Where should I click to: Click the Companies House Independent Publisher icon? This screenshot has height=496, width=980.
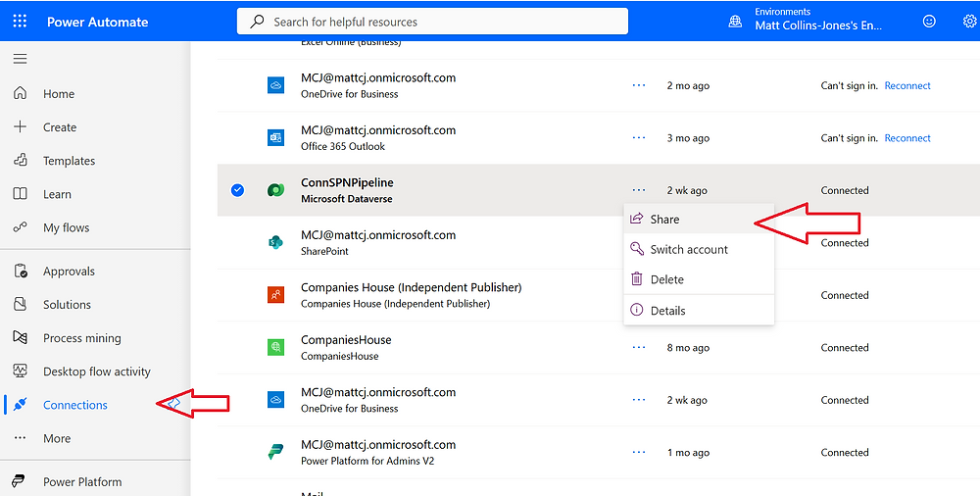click(x=275, y=295)
